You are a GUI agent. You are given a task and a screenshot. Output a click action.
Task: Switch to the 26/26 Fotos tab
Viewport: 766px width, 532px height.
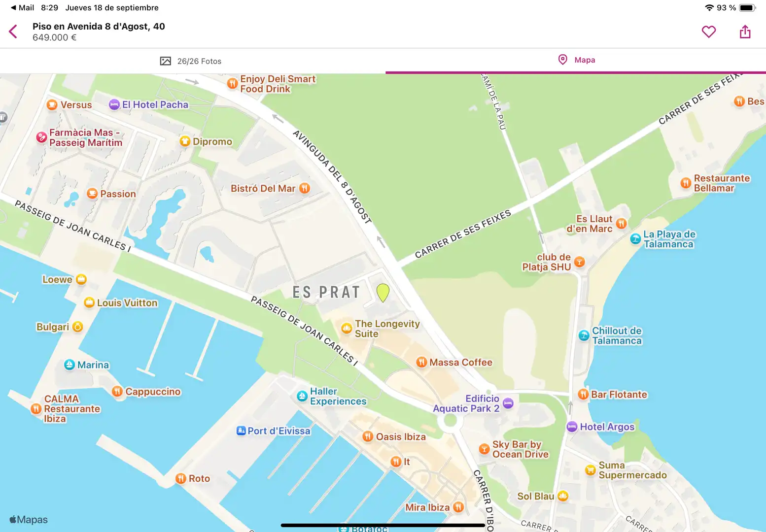pyautogui.click(x=191, y=61)
